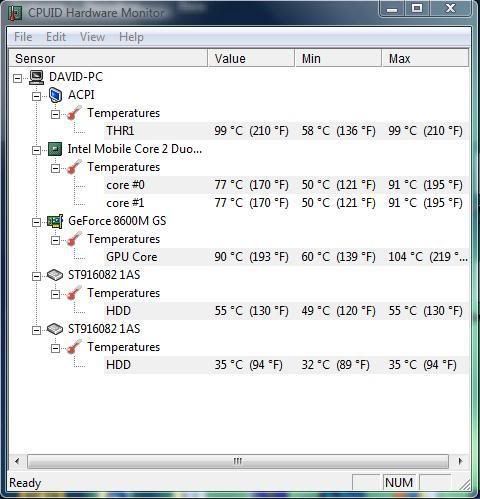Collapse Temperatures under GeForce 8600M GS
This screenshot has height=499, width=480.
(56, 240)
